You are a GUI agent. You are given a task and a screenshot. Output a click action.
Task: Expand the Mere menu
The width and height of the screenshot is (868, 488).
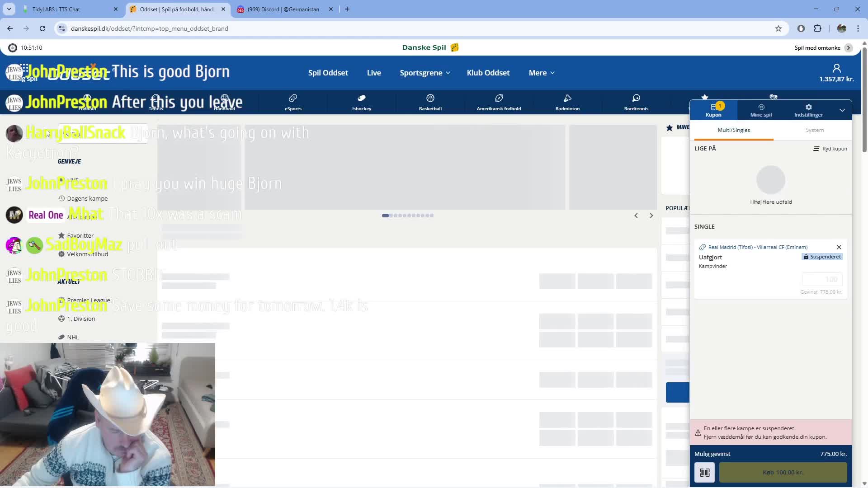pos(542,73)
